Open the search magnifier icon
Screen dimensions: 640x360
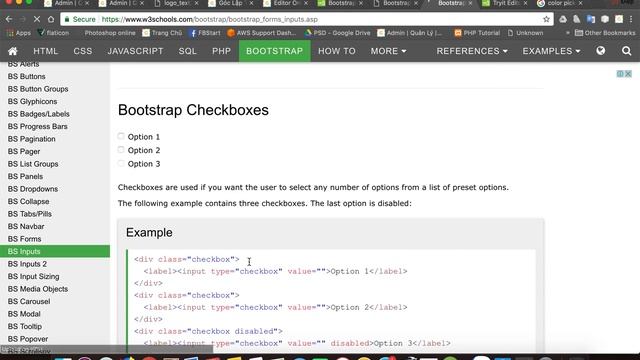pyautogui.click(x=627, y=51)
